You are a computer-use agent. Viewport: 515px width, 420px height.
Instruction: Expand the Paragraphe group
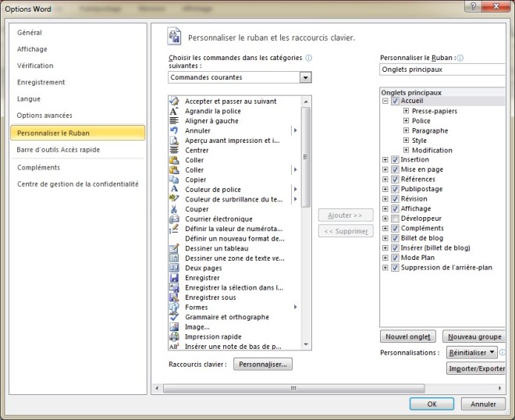[x=406, y=130]
